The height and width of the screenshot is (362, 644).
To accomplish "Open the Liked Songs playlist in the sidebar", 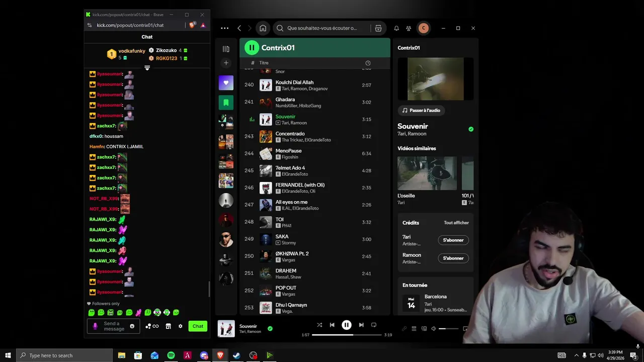I will (x=226, y=83).
